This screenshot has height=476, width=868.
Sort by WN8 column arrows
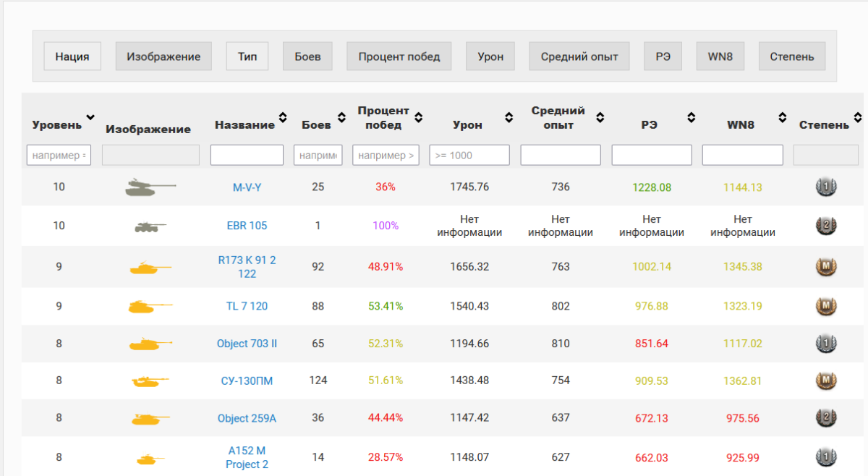(x=783, y=117)
